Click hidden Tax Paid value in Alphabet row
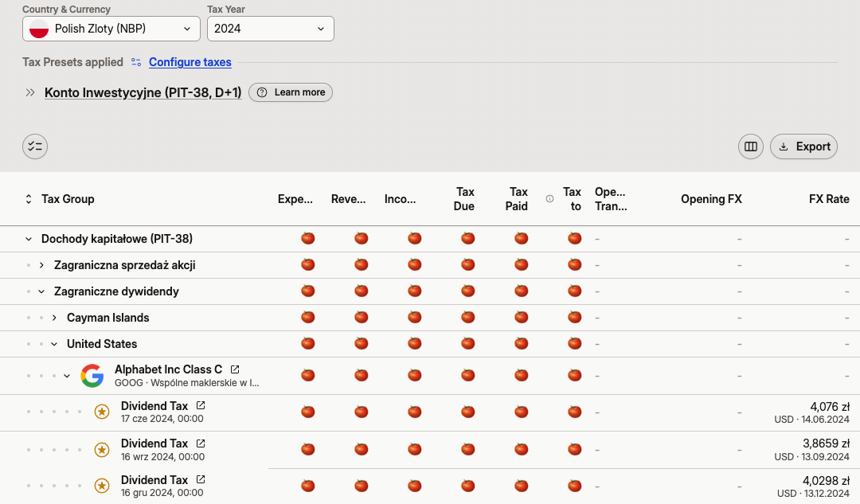The width and height of the screenshot is (860, 504). 521,376
